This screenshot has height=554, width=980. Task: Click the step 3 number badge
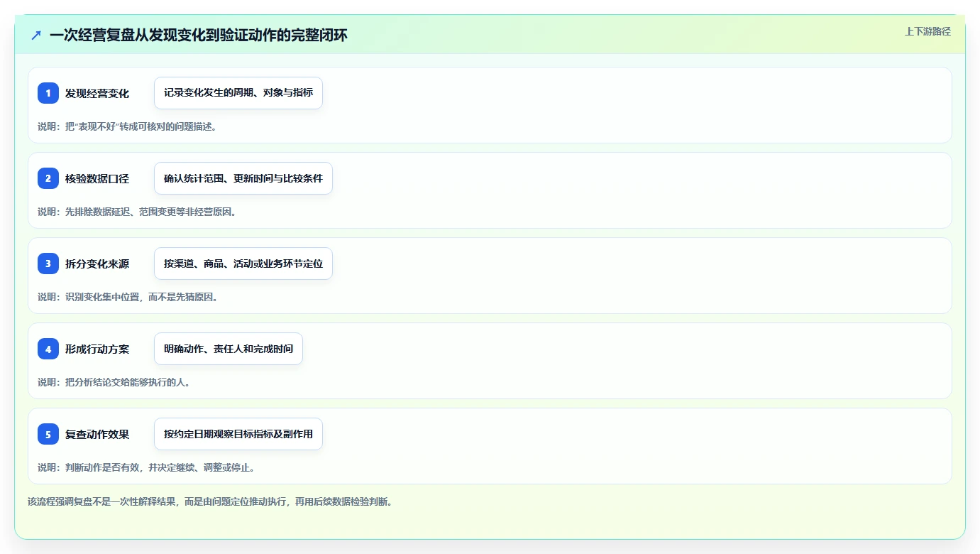coord(48,264)
